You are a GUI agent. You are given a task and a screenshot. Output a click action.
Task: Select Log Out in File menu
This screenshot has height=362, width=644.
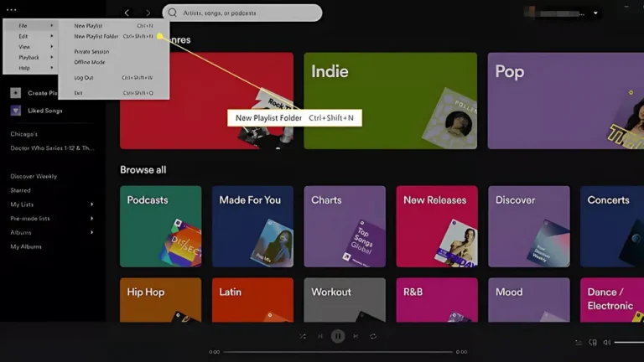tap(114, 78)
